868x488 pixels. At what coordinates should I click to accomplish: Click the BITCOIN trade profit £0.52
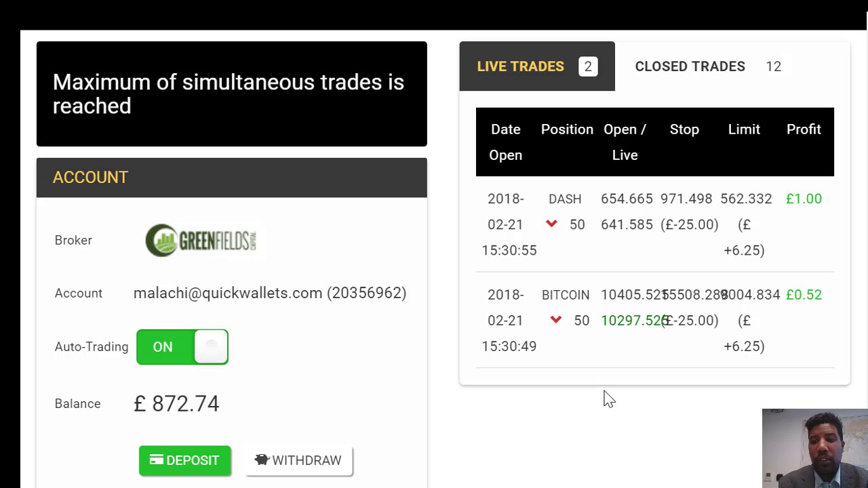click(804, 295)
